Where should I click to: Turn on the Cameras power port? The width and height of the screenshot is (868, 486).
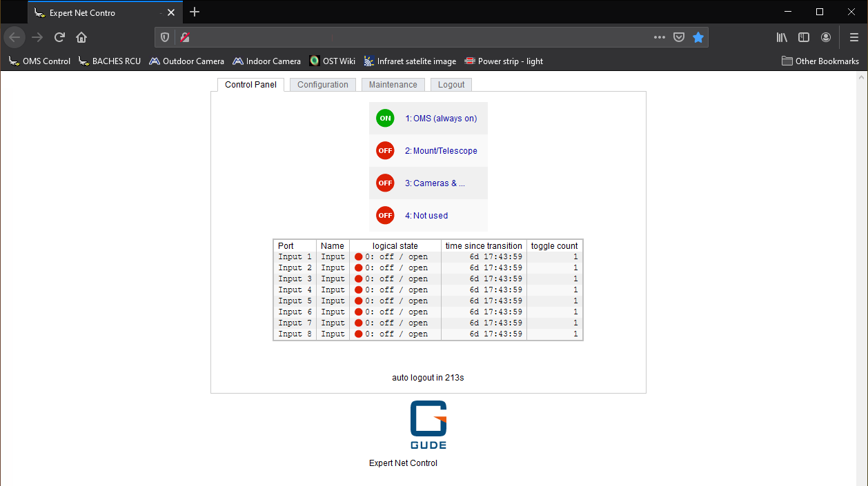[x=385, y=183]
